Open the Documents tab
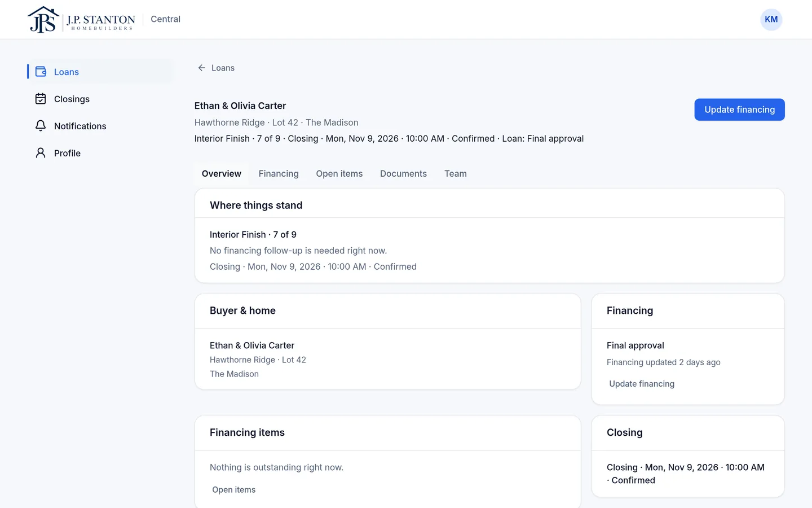The image size is (812, 508). pyautogui.click(x=403, y=174)
